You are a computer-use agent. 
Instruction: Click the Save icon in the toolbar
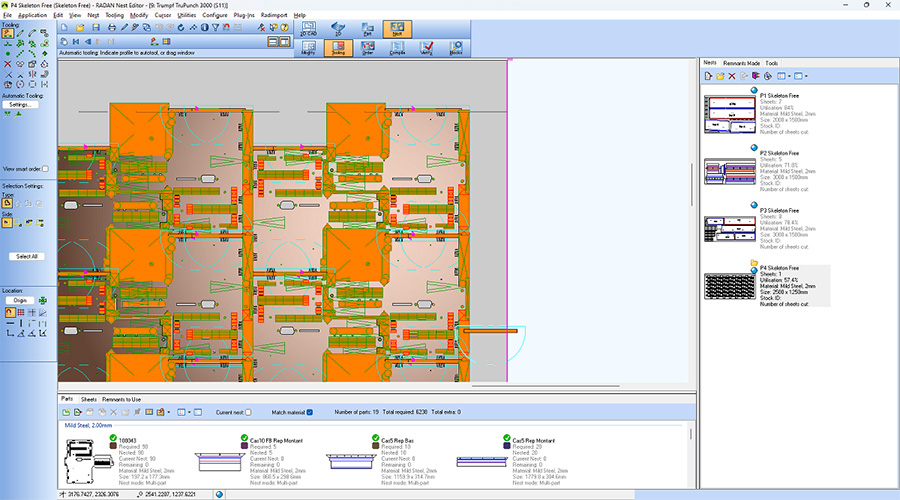[95, 28]
